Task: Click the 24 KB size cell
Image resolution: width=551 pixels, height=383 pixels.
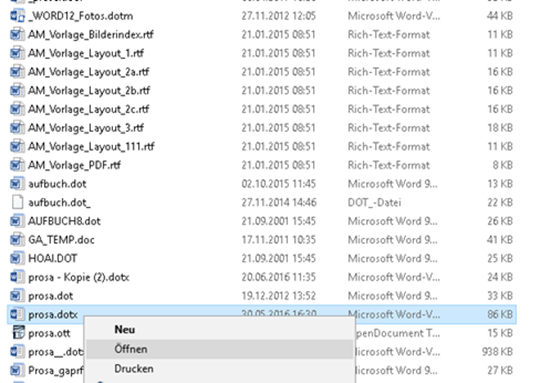Action: click(x=500, y=277)
